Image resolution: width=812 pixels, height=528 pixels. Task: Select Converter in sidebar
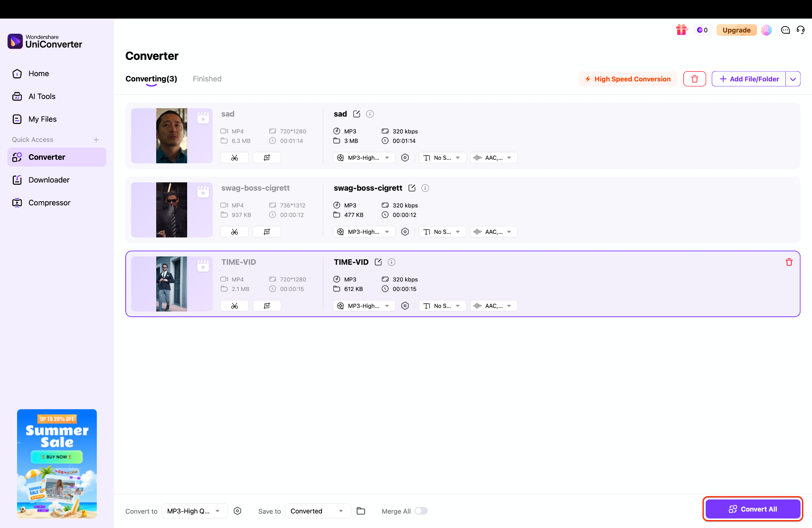[x=57, y=157]
